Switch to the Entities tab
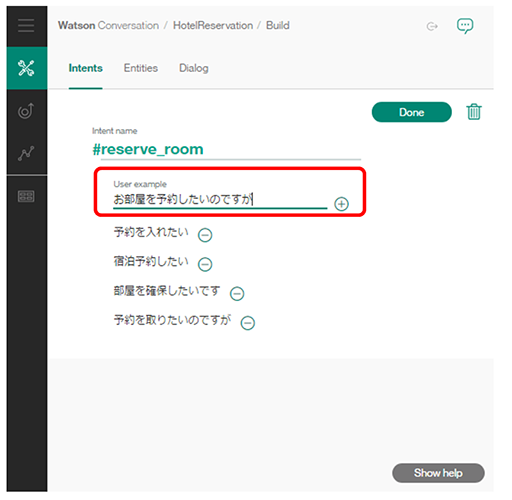This screenshot has width=512, height=500. coord(141,68)
